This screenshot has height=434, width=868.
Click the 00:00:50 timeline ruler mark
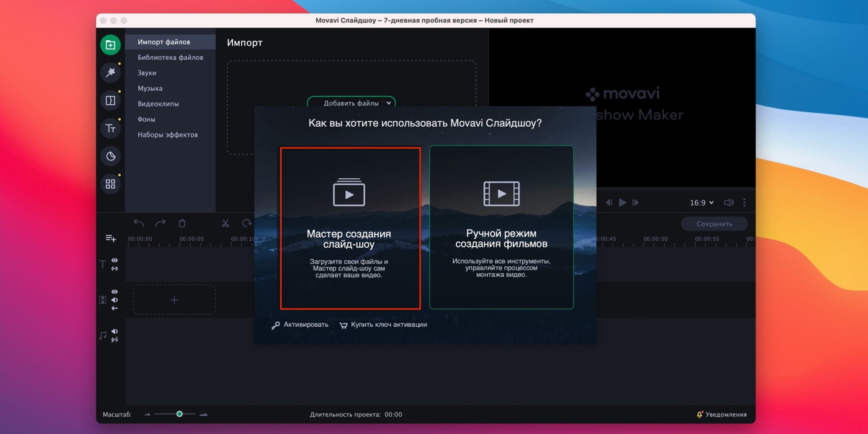(655, 239)
